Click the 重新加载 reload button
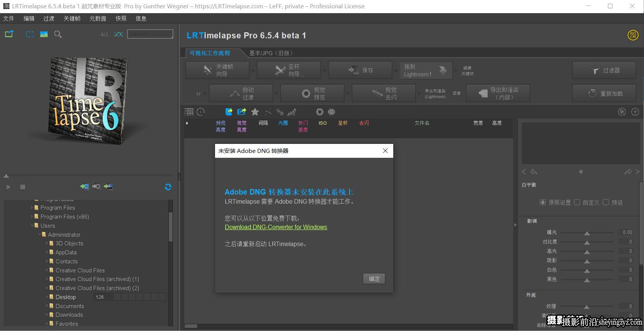Image resolution: width=644 pixels, height=331 pixels. [604, 93]
